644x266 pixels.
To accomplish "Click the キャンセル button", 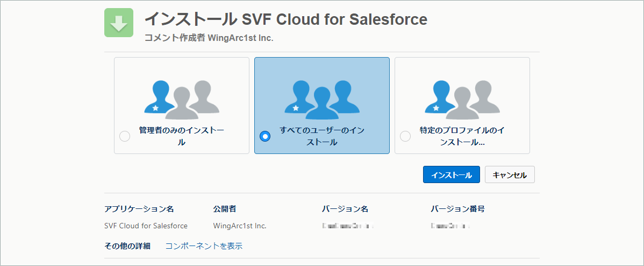I will 510,174.
